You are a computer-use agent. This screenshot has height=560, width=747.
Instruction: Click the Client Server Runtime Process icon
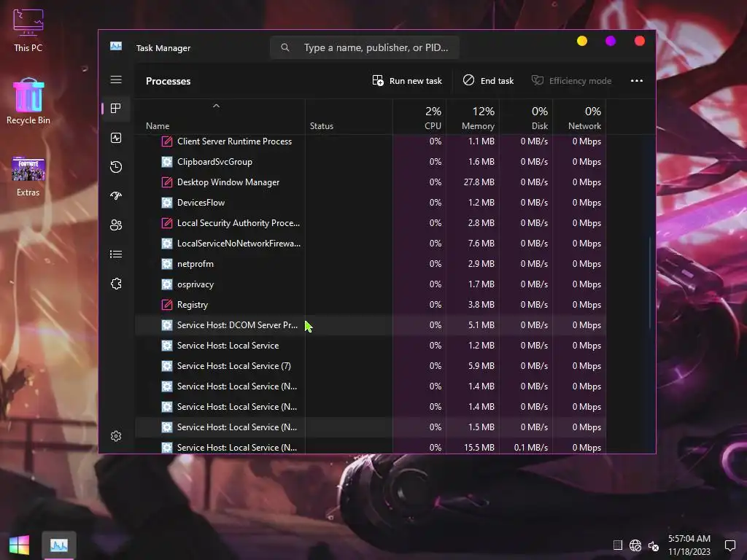click(x=167, y=141)
